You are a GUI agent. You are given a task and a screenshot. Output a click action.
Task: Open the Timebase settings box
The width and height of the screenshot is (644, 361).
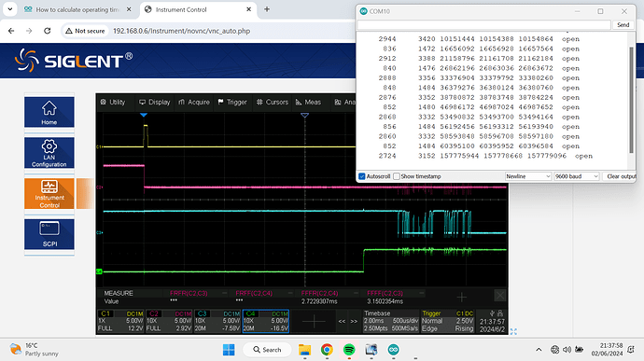coord(391,321)
